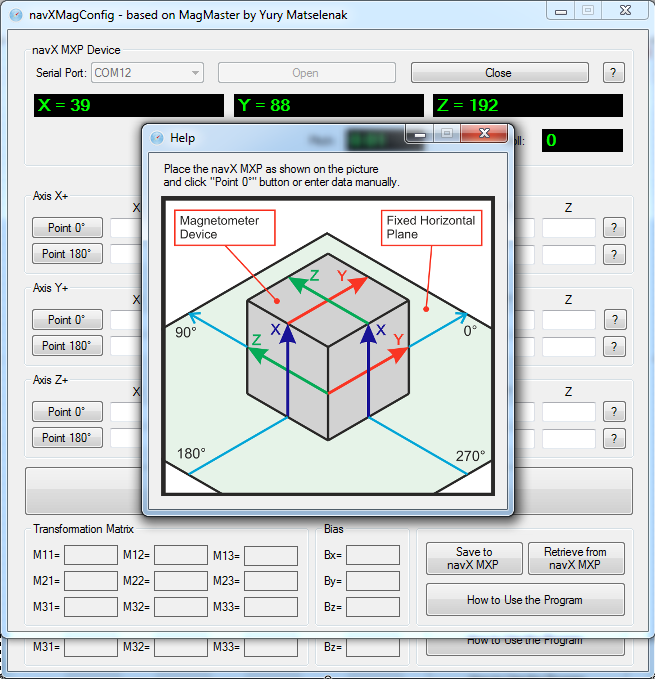Click M32 field in the background window

181,647
